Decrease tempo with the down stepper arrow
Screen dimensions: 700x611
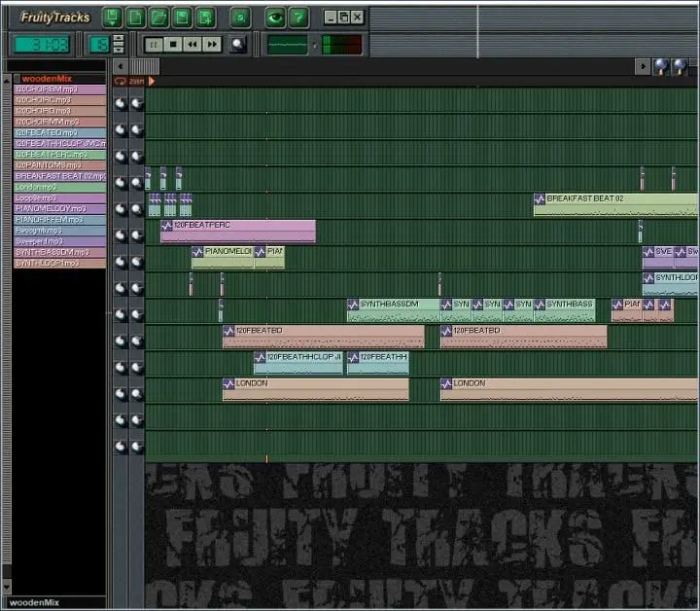tap(119, 50)
